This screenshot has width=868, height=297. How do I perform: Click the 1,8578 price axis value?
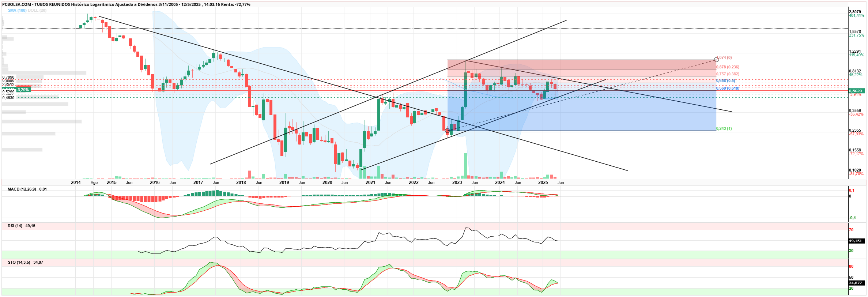tap(855, 32)
